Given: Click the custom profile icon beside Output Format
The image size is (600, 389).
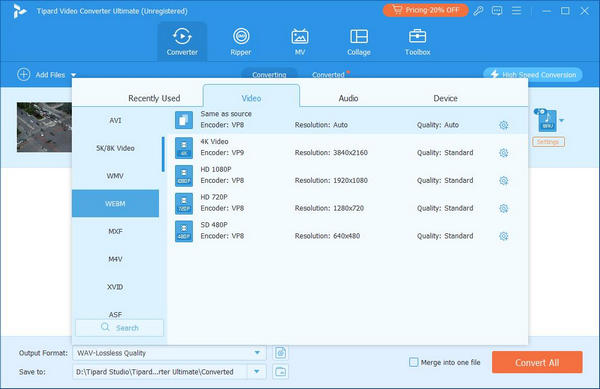Looking at the screenshot, I should click(280, 353).
